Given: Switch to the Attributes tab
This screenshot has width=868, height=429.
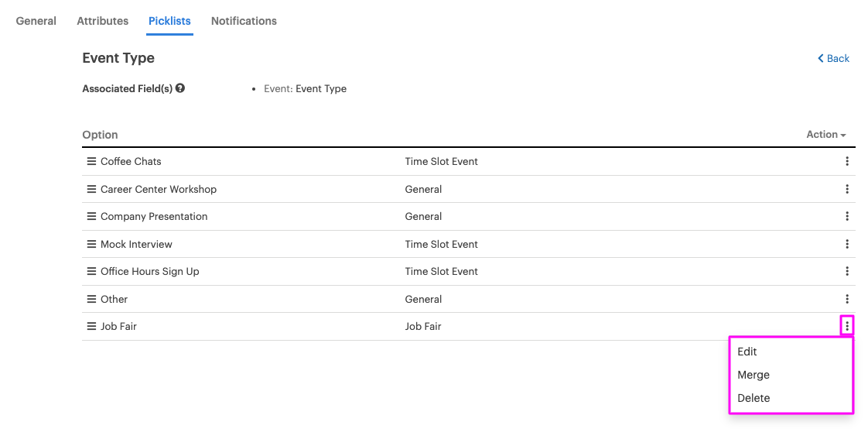Looking at the screenshot, I should pyautogui.click(x=102, y=21).
